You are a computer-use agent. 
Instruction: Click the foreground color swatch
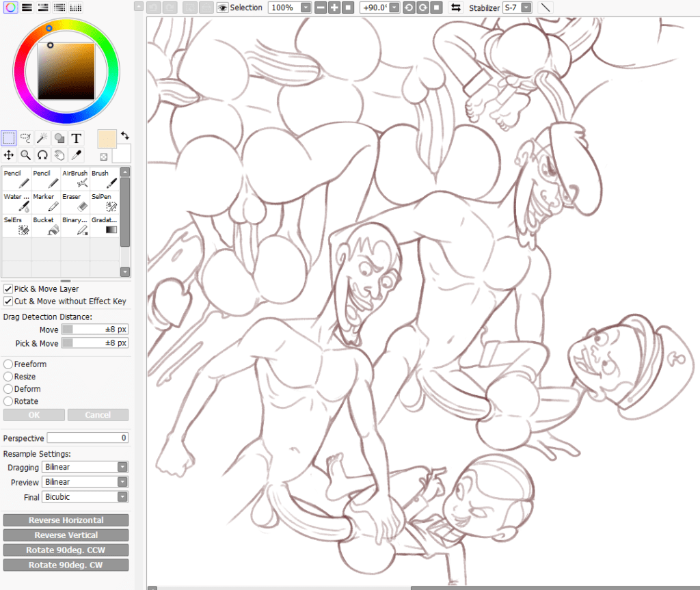107,139
